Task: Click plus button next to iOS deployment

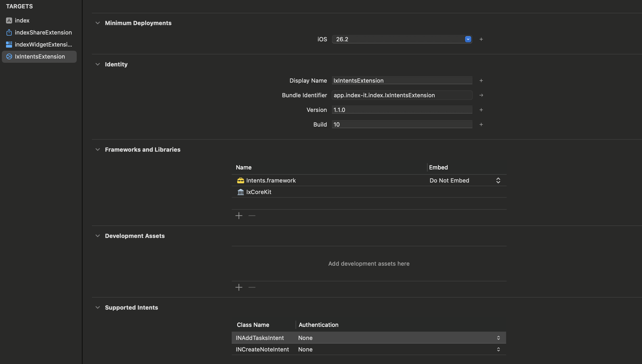Action: coord(481,39)
